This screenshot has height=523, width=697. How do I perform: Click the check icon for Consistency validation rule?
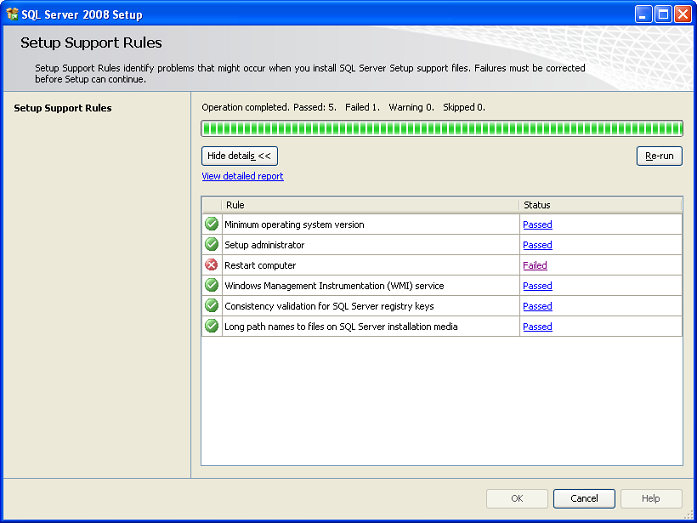pyautogui.click(x=212, y=306)
